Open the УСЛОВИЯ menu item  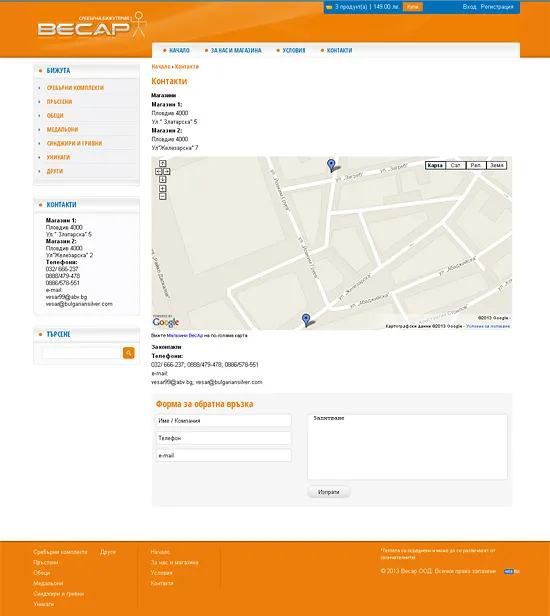click(293, 50)
